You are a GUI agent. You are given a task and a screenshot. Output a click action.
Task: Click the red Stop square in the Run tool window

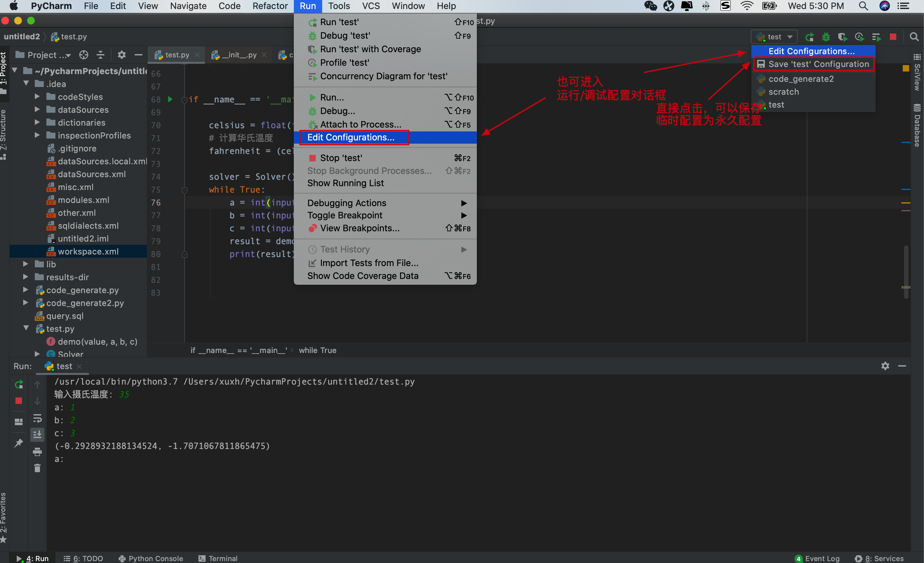coord(18,401)
